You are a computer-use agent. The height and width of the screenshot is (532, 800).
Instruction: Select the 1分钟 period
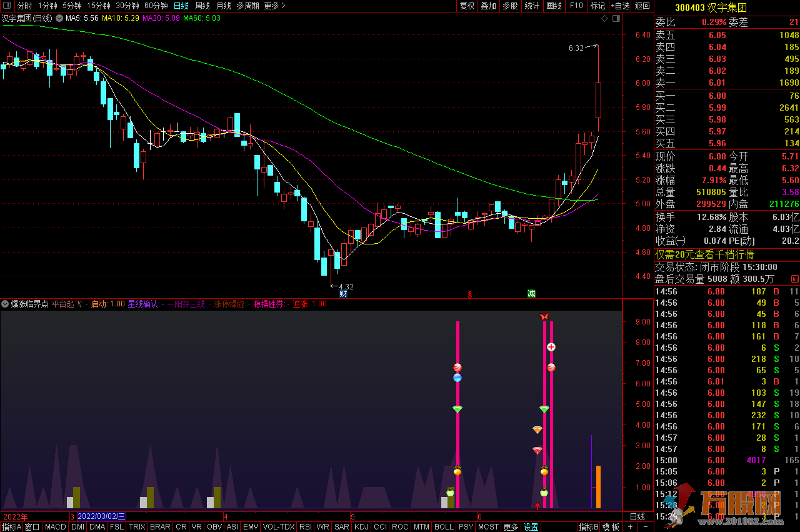47,6
